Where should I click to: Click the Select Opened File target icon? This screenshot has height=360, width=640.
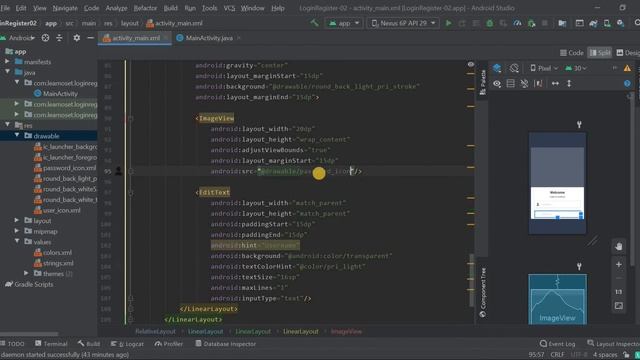[x=45, y=38]
